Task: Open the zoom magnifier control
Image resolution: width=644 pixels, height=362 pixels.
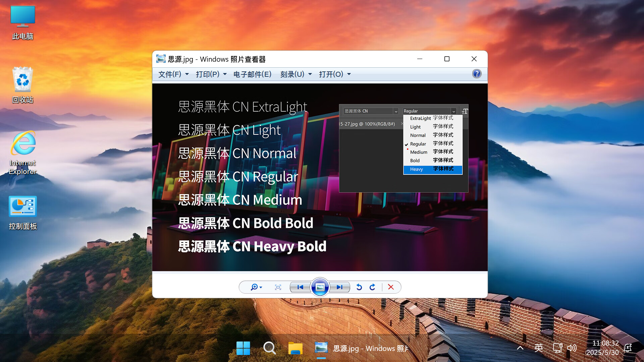Action: point(256,287)
